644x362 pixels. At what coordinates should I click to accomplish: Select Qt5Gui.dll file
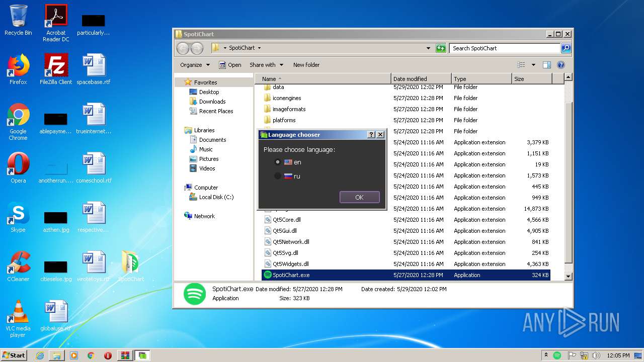(285, 231)
